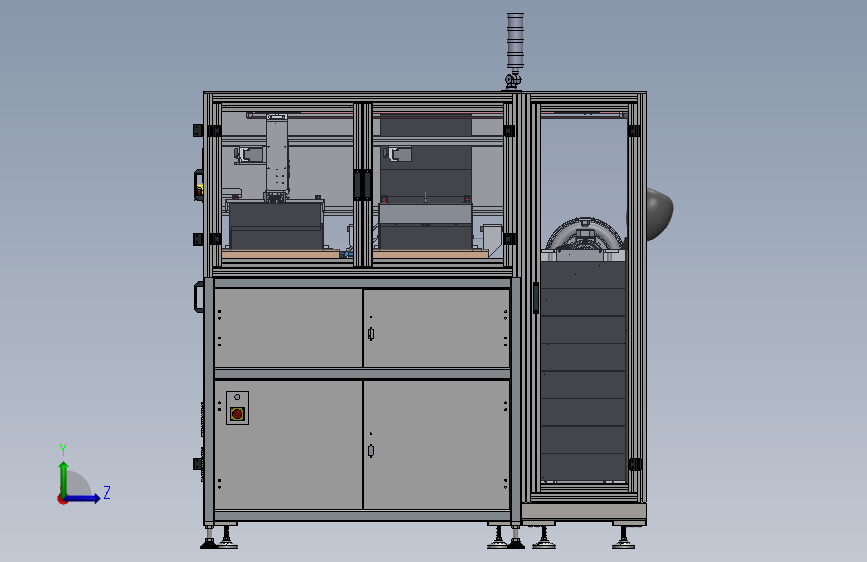Viewport: 867px width, 562px height.
Task: Select the door handle on the right enclosure
Action: click(535, 298)
